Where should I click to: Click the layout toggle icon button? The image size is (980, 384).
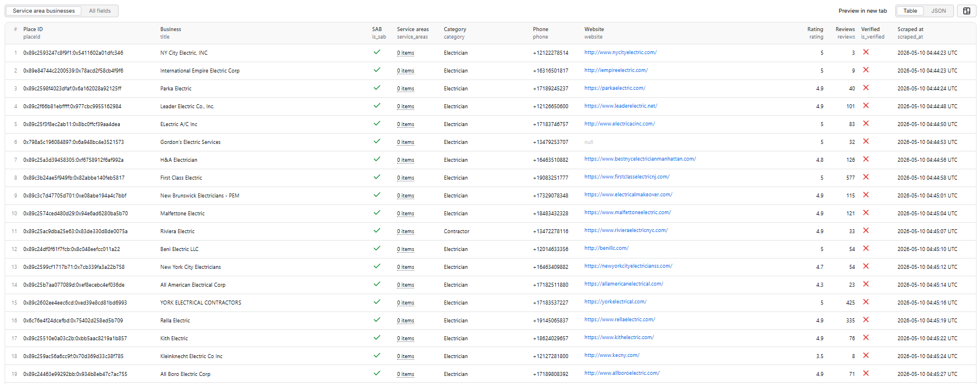click(x=967, y=11)
